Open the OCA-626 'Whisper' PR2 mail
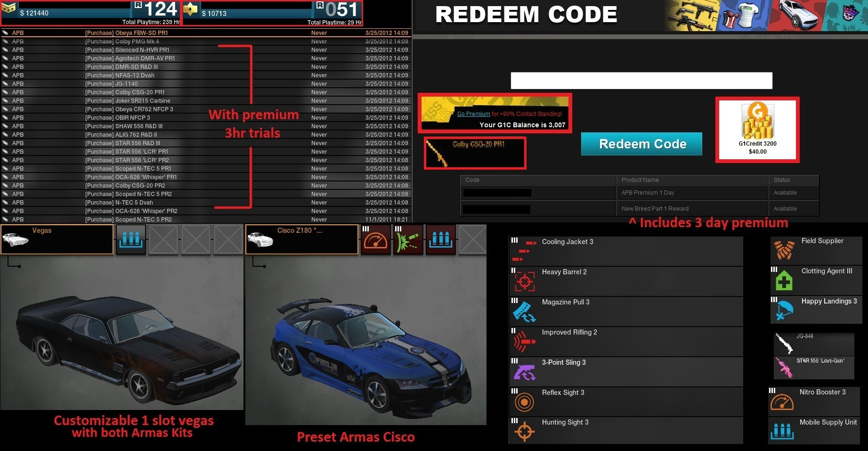Viewport: 868px width, 451px height. pos(206,211)
